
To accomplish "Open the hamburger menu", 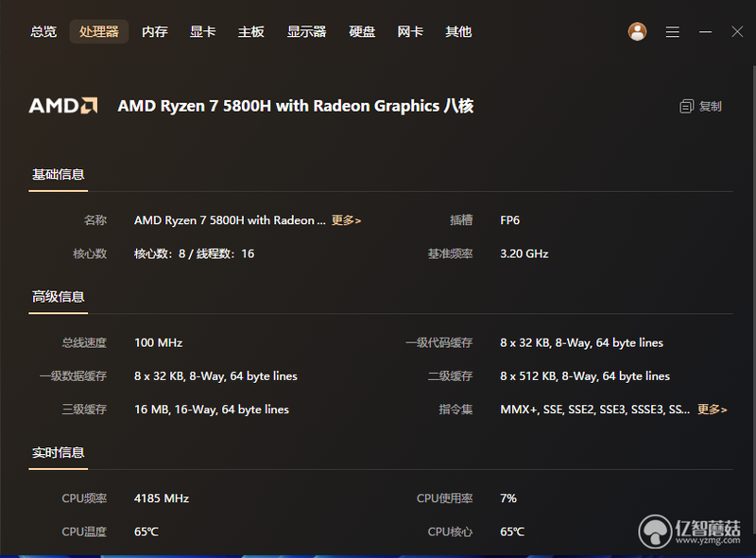I will pyautogui.click(x=673, y=32).
